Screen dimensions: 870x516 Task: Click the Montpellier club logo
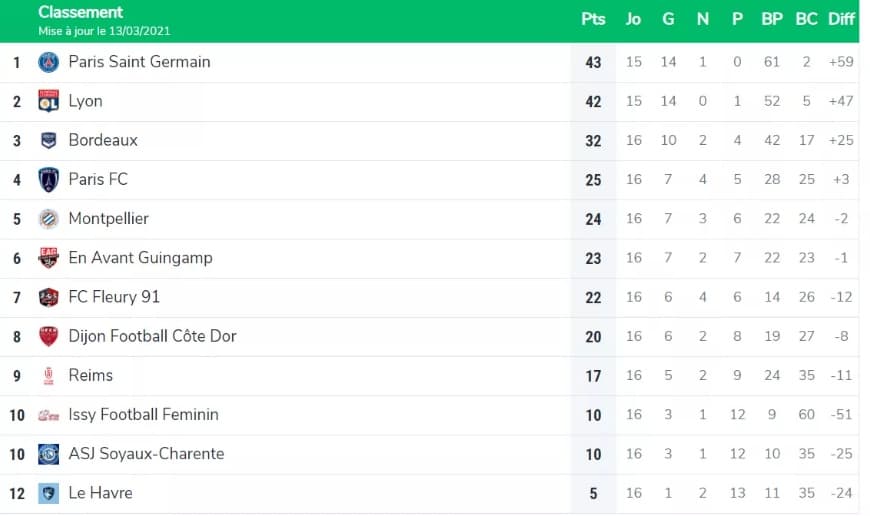[x=48, y=219]
